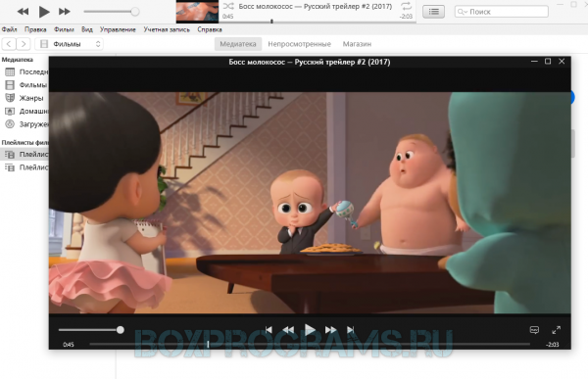The width and height of the screenshot is (588, 379).
Task: Open the Справка menu
Action: pos(210,29)
